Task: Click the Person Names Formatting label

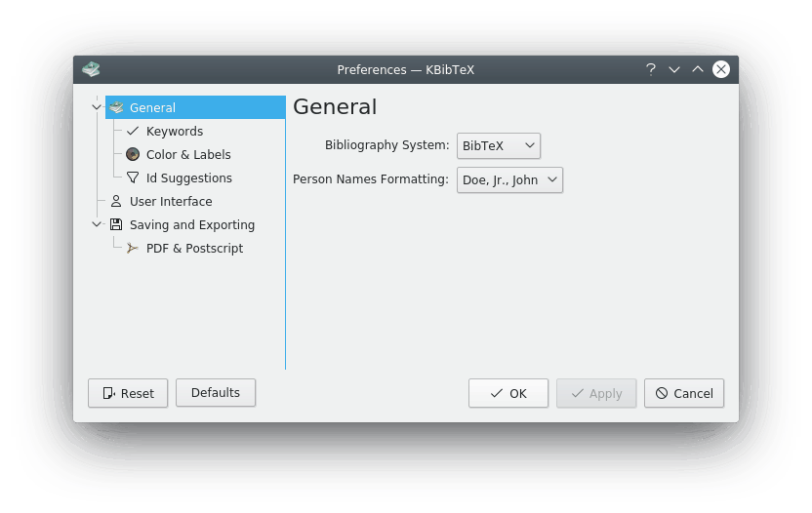Action: pos(370,179)
